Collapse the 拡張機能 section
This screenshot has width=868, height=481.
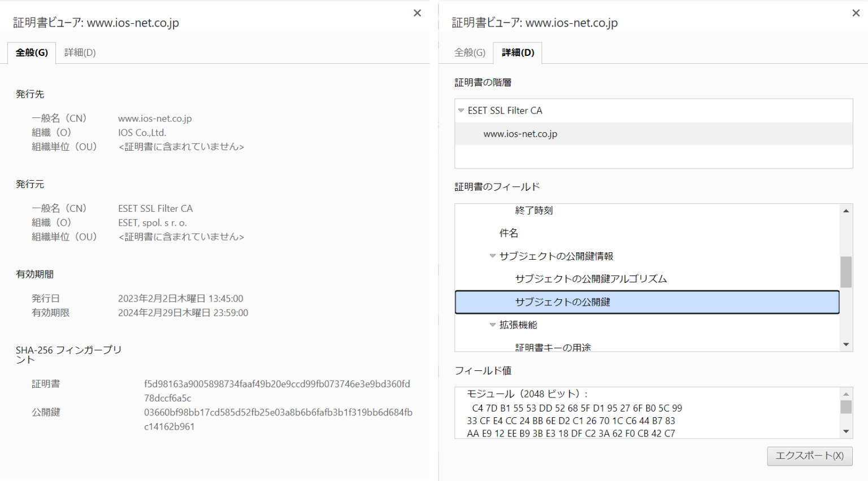493,325
